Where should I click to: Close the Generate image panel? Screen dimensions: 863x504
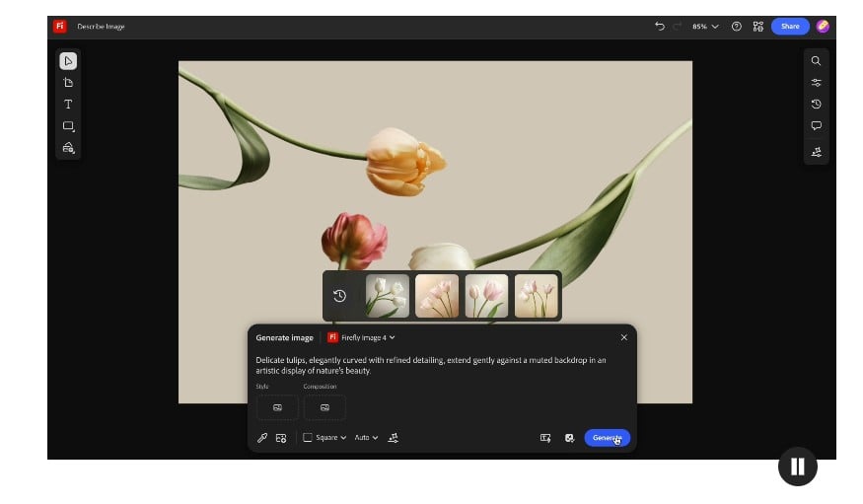[x=623, y=337]
